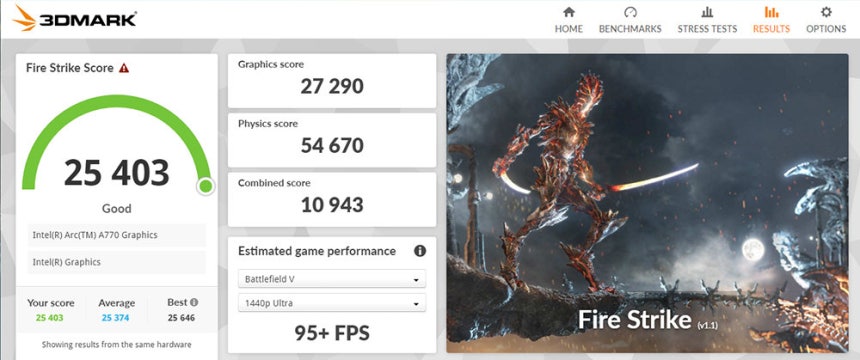Click the green score gauge end marker
The image size is (860, 360).
point(206,186)
